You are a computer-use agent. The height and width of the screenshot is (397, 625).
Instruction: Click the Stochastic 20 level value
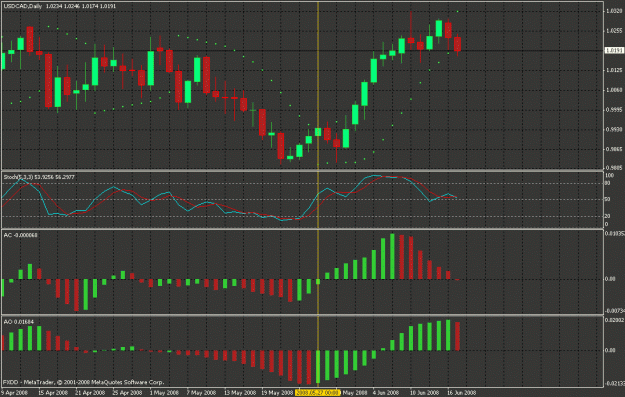click(x=608, y=216)
